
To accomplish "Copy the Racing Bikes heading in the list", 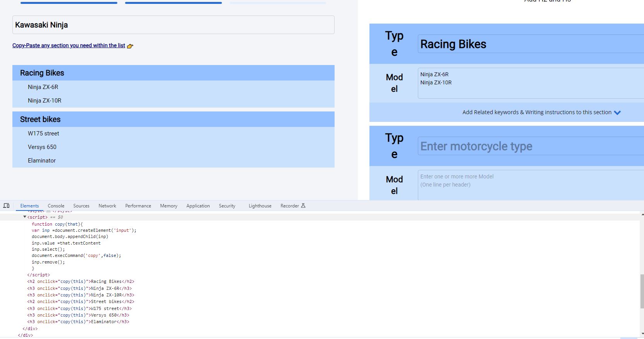I will click(x=173, y=73).
